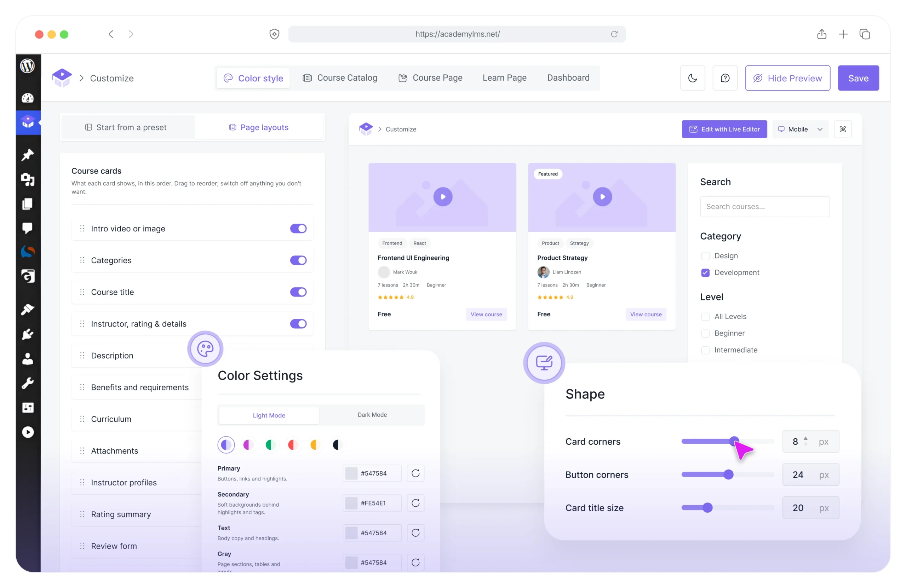Open the Tools wrench sidebar icon

27,383
